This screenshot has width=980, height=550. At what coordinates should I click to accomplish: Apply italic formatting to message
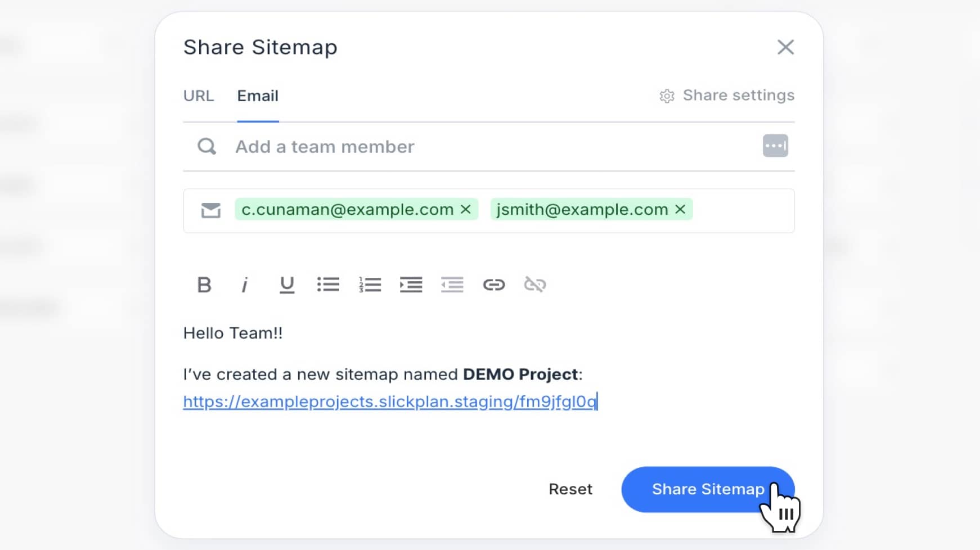pos(245,285)
